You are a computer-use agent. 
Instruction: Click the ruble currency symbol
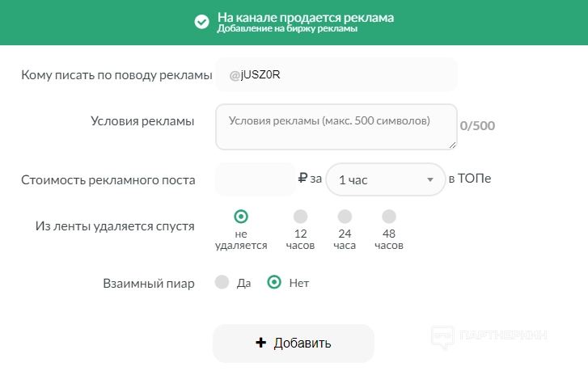(x=302, y=179)
